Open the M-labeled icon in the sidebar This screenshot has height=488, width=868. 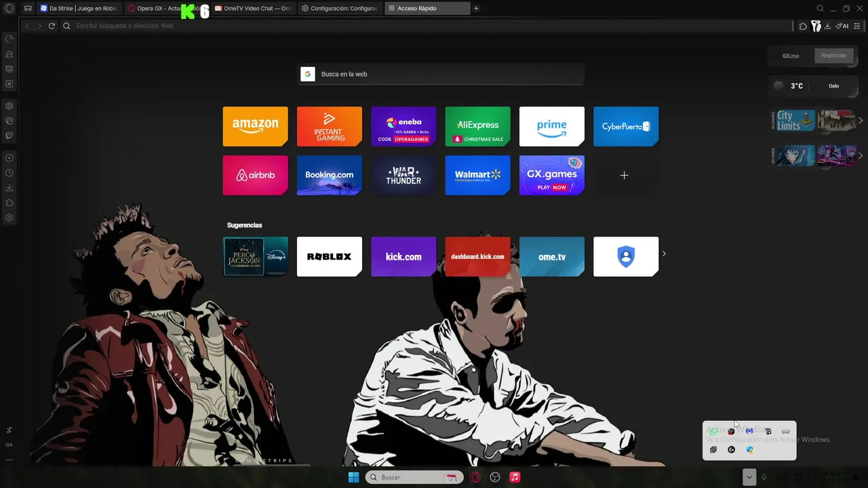pos(9,84)
